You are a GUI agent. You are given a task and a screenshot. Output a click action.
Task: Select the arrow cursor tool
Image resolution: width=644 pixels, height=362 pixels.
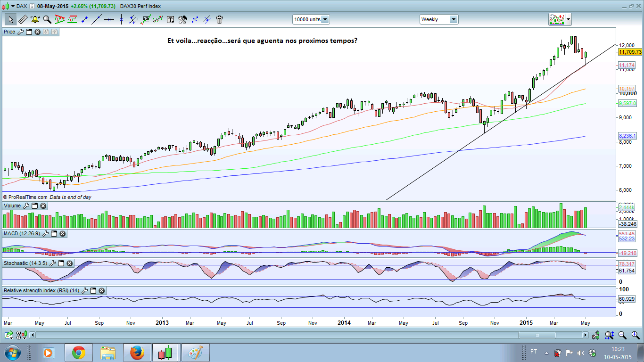click(x=10, y=19)
